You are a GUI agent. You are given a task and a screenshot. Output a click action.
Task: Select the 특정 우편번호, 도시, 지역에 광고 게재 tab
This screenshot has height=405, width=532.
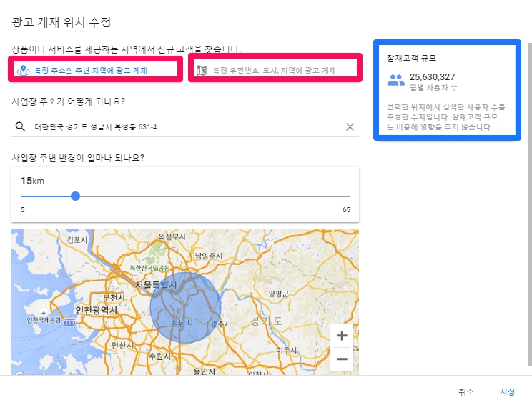(x=275, y=69)
